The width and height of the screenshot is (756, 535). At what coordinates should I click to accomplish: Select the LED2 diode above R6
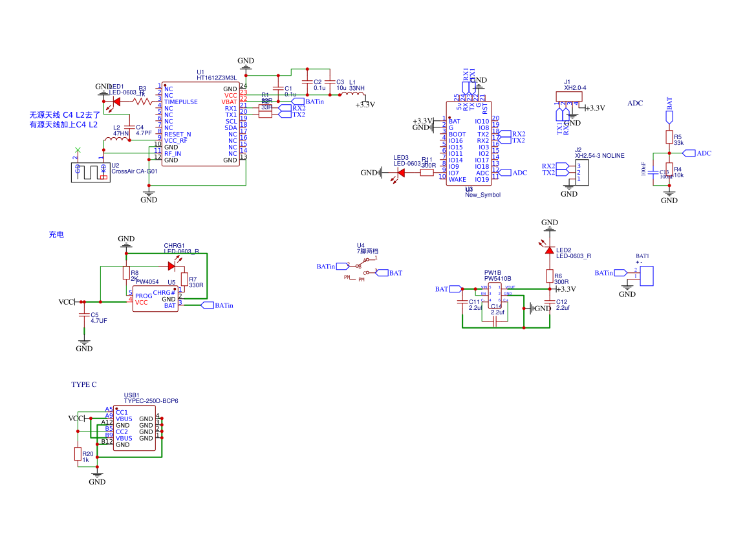[x=549, y=250]
